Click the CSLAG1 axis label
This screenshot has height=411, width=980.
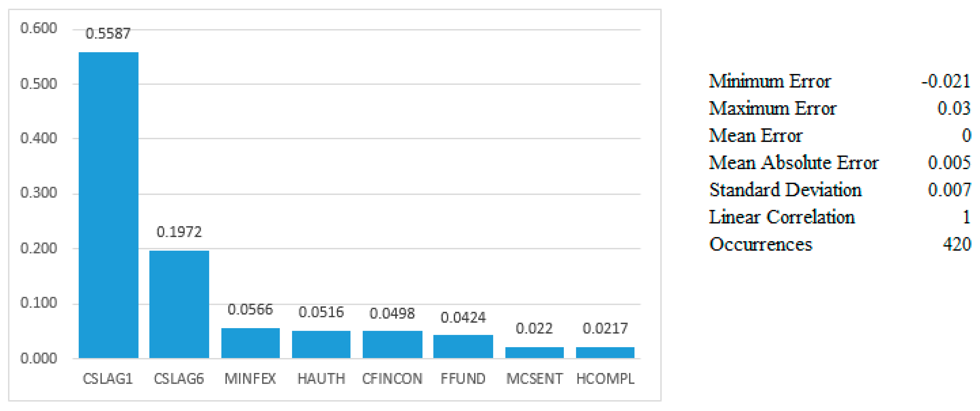click(108, 379)
